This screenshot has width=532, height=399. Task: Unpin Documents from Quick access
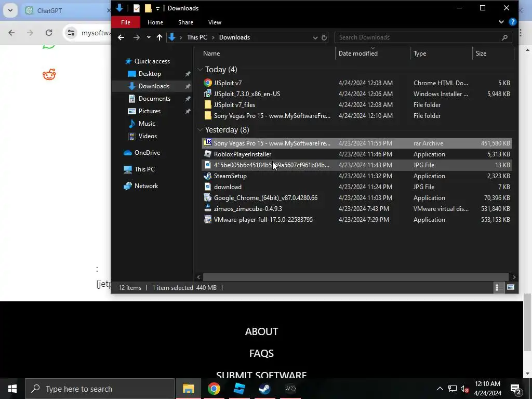pyautogui.click(x=188, y=99)
